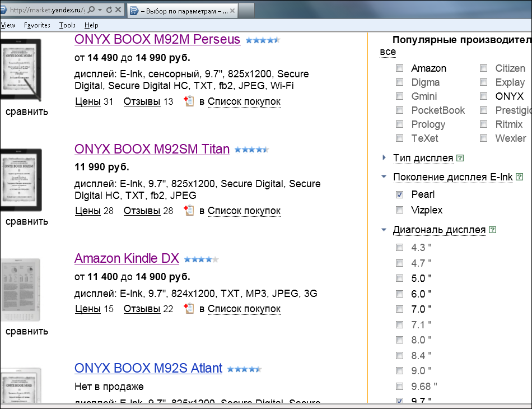Check the ONYX manufacturer checkbox
The height and width of the screenshot is (409, 532).
(x=483, y=96)
